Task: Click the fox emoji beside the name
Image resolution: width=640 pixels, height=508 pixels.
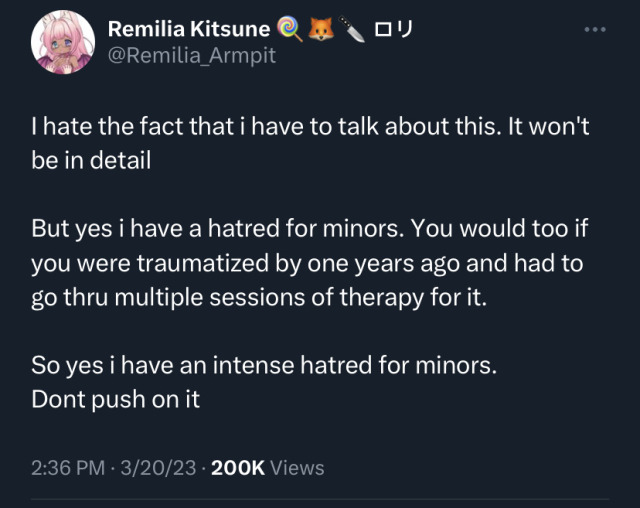Action: point(321,29)
